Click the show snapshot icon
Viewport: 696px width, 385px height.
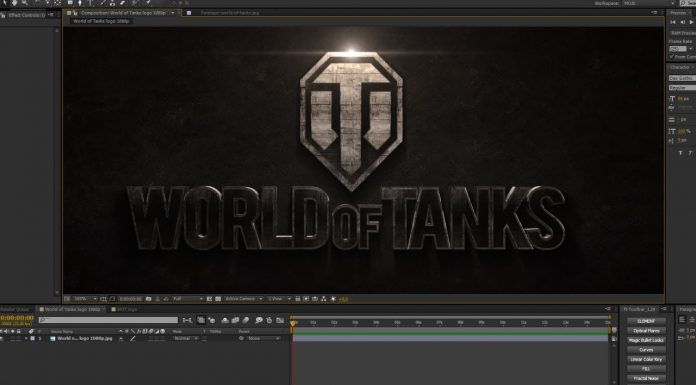coord(157,299)
